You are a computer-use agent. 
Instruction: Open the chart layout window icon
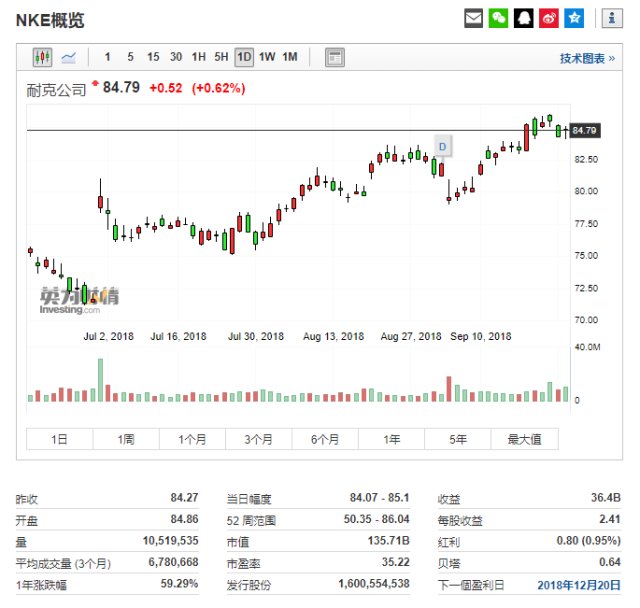pyautogui.click(x=335, y=57)
